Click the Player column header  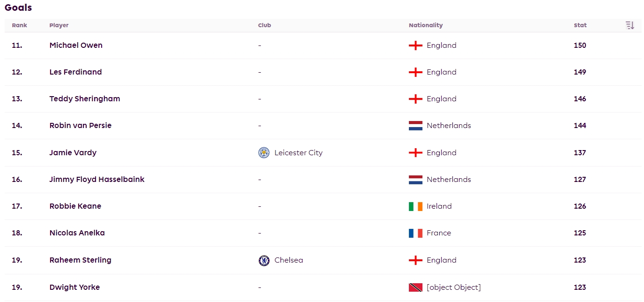(x=59, y=25)
